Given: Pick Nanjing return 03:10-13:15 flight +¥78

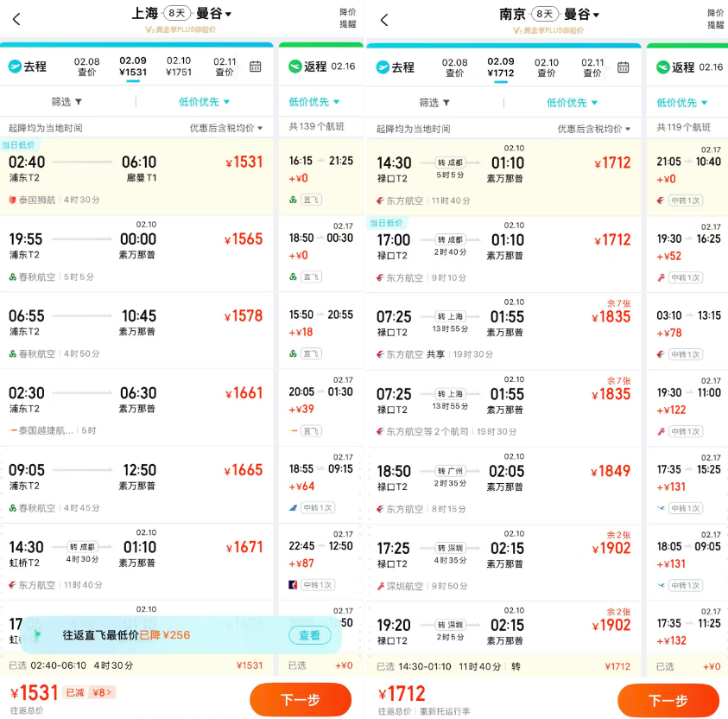Looking at the screenshot, I should coord(687,332).
